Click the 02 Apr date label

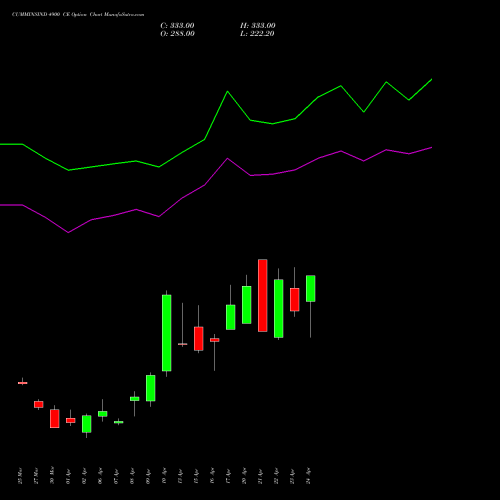point(84,476)
